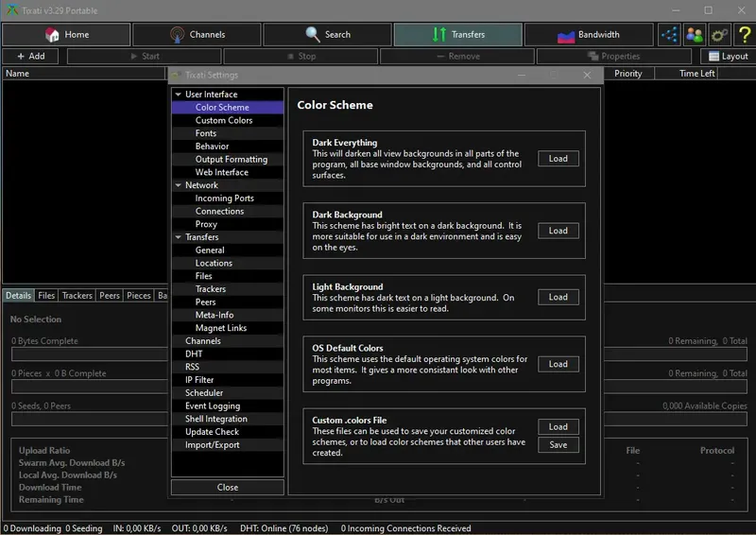Switch to the Search view

tap(327, 35)
